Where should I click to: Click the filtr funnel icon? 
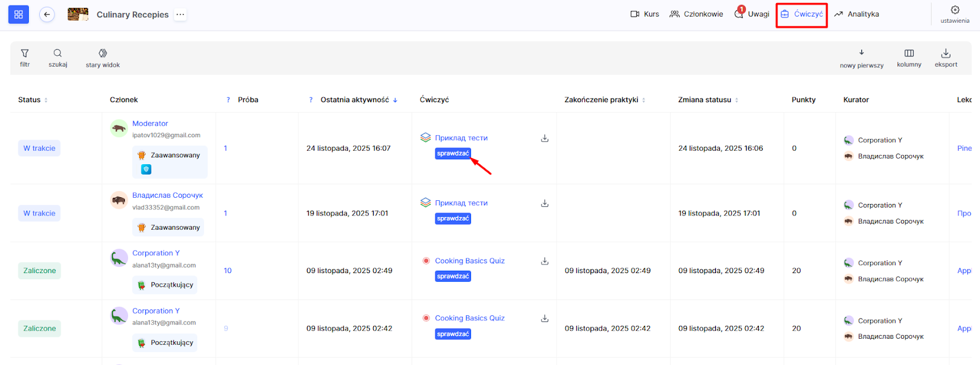point(24,54)
